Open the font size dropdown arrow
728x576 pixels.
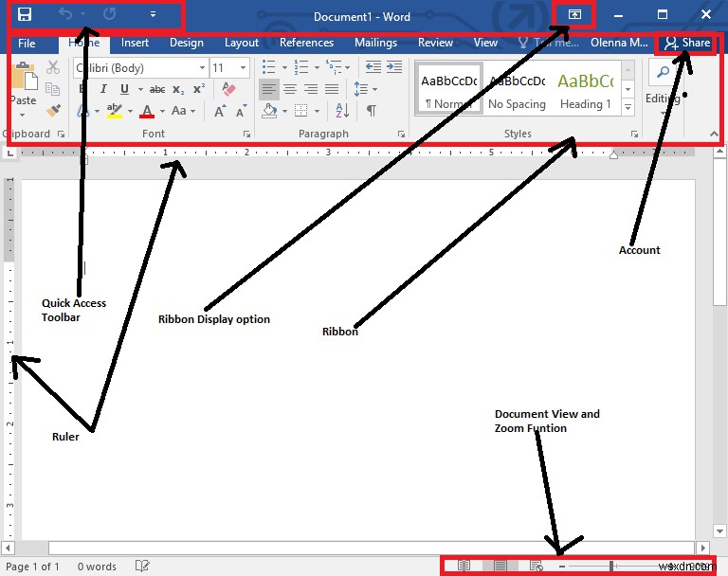pyautogui.click(x=243, y=68)
